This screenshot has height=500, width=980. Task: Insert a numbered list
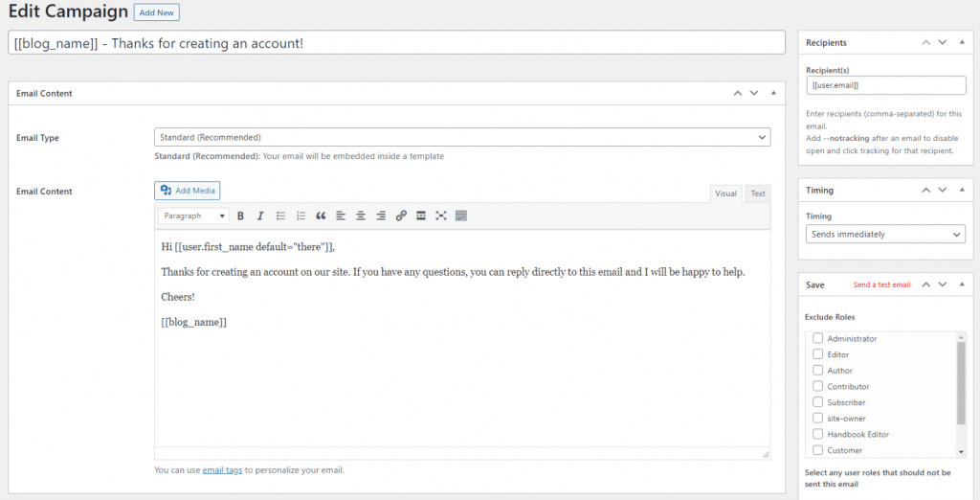point(301,216)
